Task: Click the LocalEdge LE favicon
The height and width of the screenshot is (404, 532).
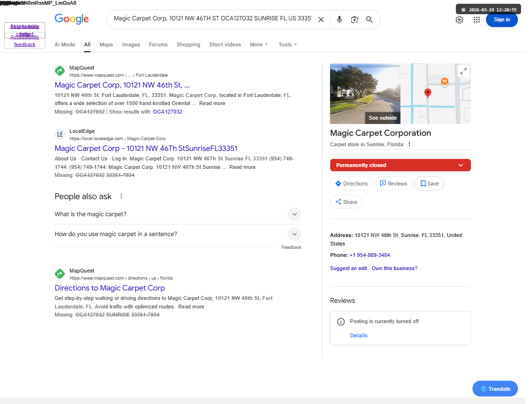Action: coord(60,134)
